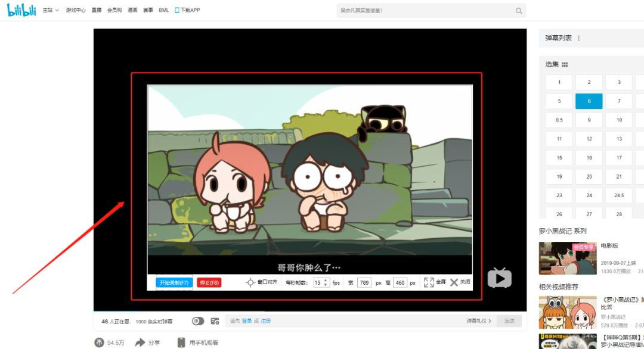Select episode 15 in 选集
Viewport: 644px width, 349px height.
pyautogui.click(x=559, y=158)
